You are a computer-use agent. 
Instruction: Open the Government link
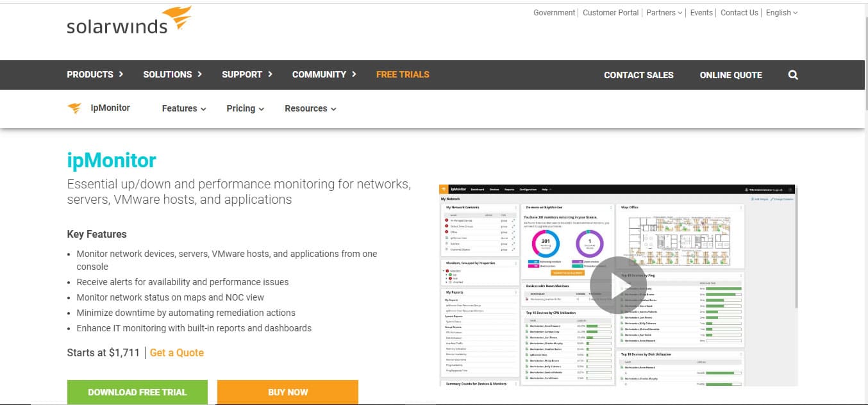click(554, 13)
